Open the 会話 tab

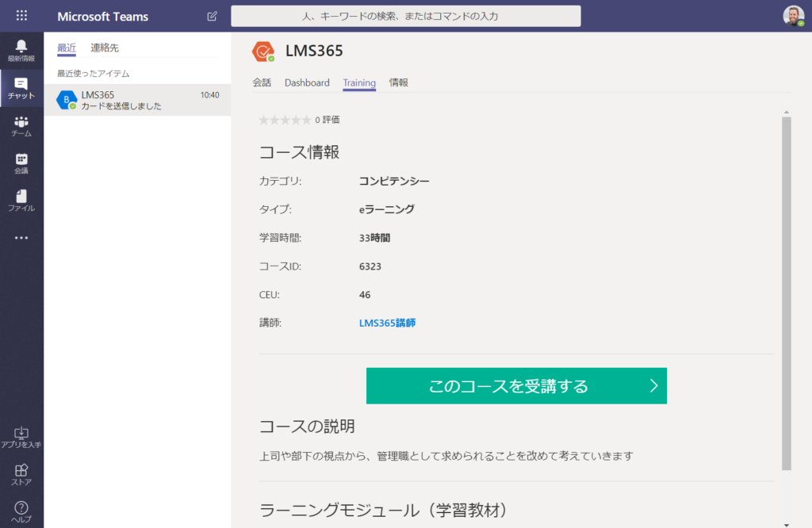[x=262, y=82]
